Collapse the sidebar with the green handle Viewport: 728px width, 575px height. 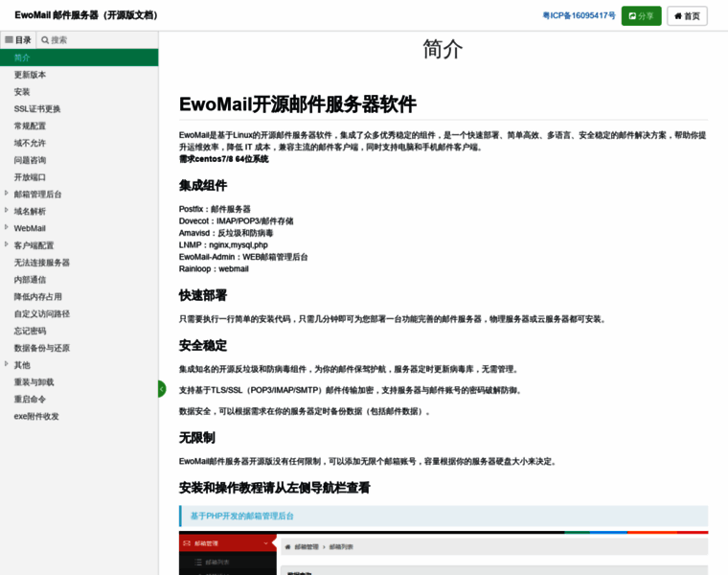162,389
